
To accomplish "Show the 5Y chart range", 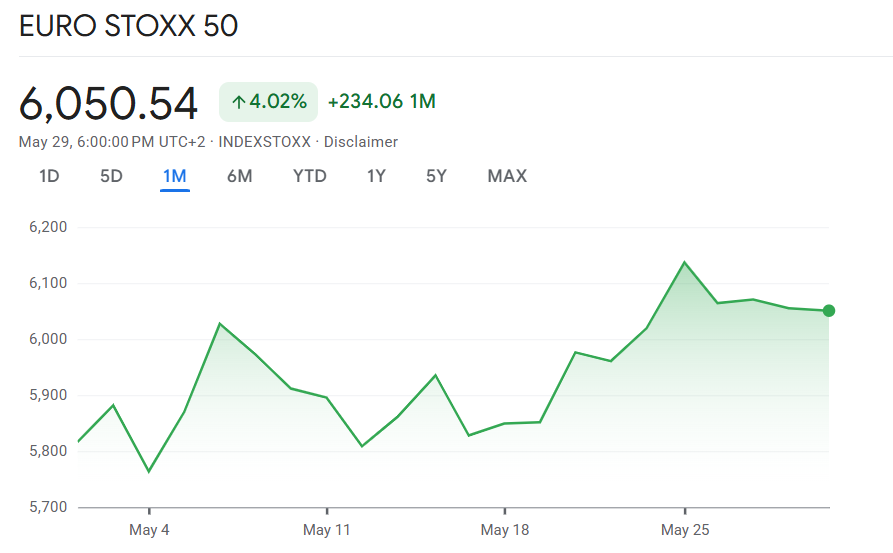I will [436, 176].
